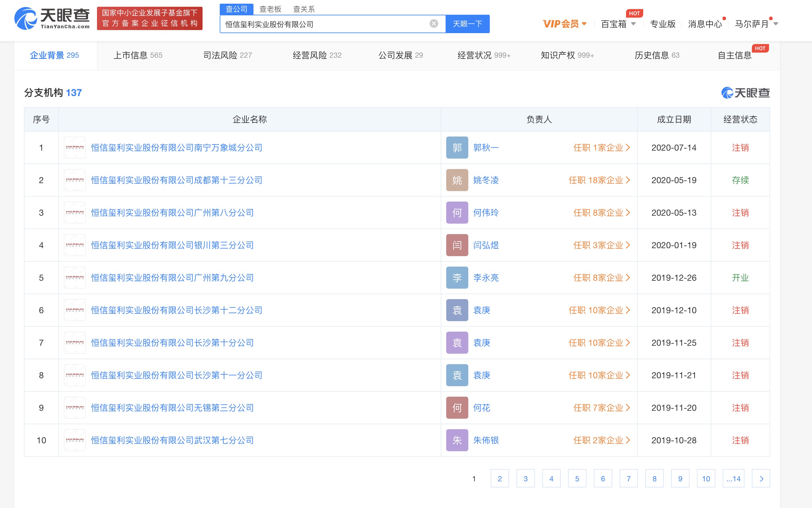The width and height of the screenshot is (812, 508).
Task: Open the 经营风险 tab
Action: click(317, 55)
